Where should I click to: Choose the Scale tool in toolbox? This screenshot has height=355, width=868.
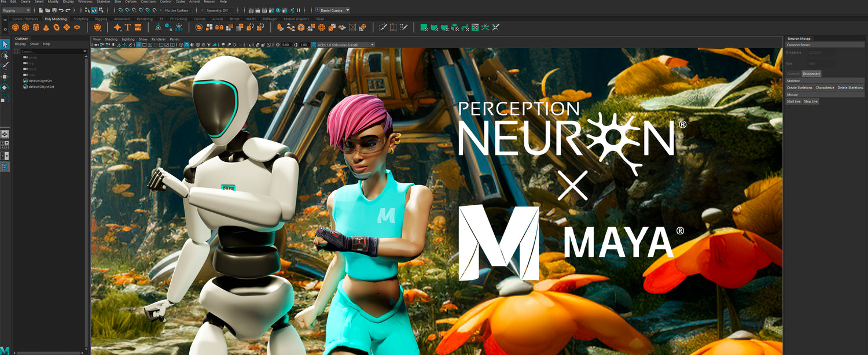tap(5, 99)
